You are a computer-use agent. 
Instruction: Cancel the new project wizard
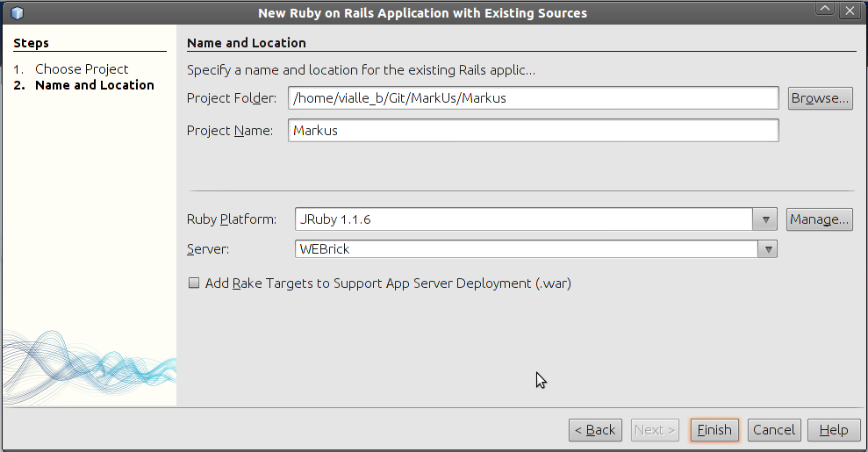click(x=774, y=430)
